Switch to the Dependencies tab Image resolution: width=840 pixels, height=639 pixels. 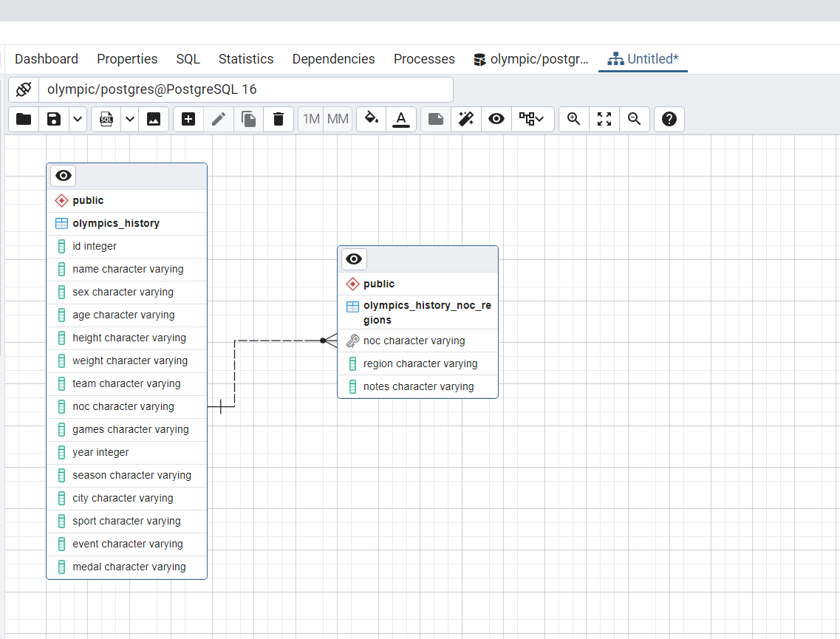point(333,58)
